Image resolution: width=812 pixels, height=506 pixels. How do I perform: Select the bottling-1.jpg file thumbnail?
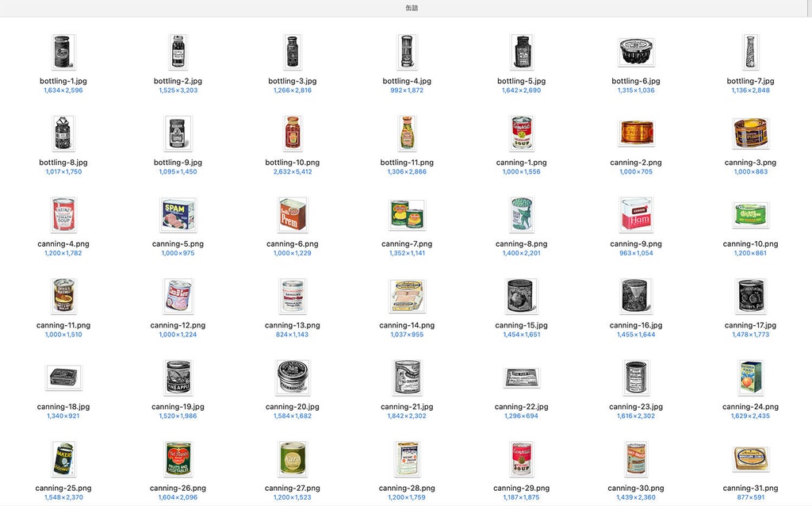tap(63, 52)
